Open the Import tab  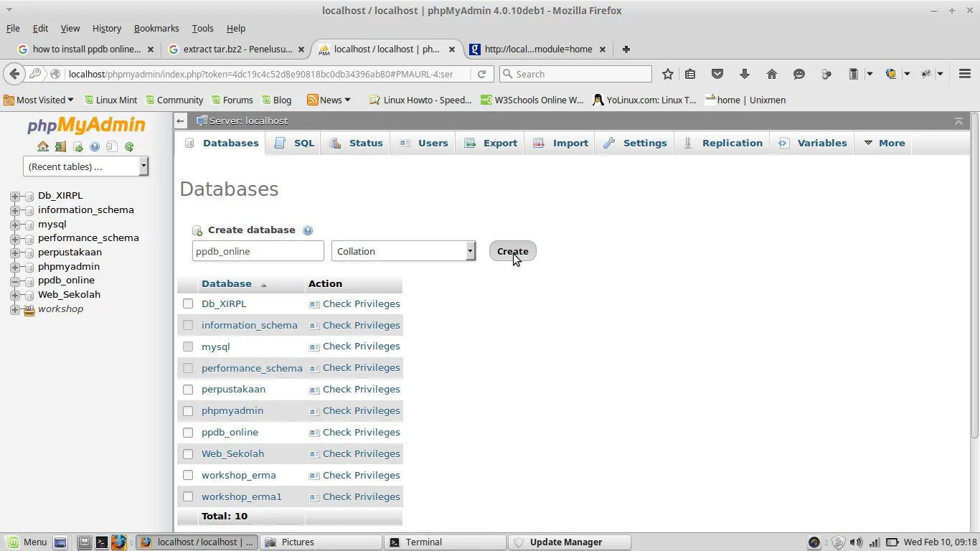tap(561, 143)
